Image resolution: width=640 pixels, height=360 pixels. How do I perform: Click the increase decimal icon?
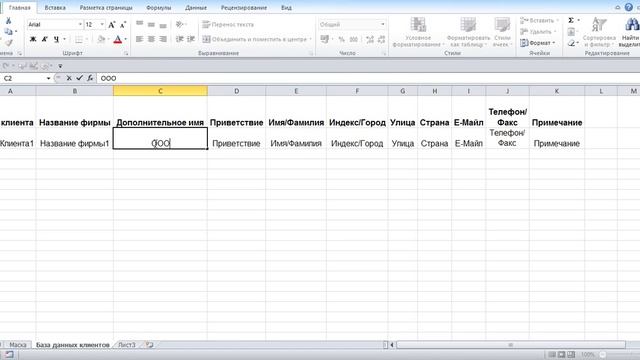pos(370,39)
